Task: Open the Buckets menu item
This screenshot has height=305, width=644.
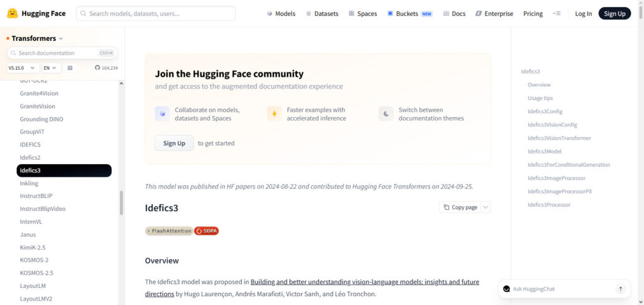Action: [x=410, y=14]
